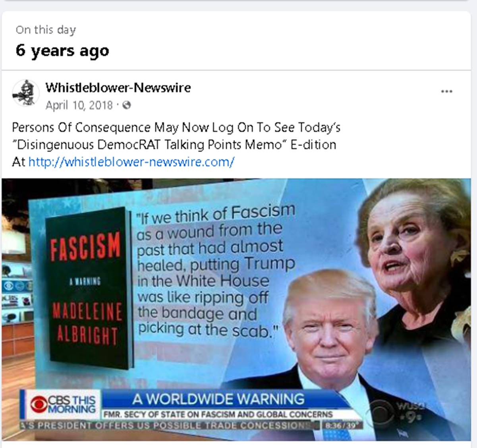Open the three-dot post options menu
The width and height of the screenshot is (477, 448).
(446, 92)
